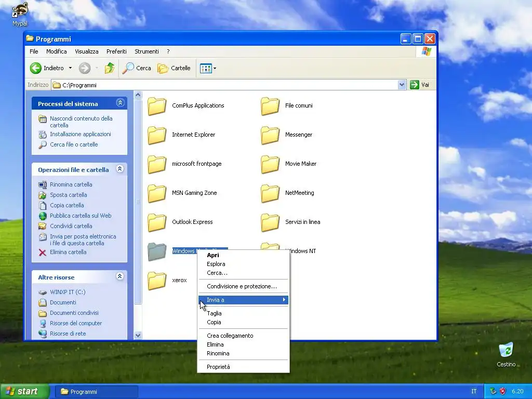The height and width of the screenshot is (399, 532).
Task: Choose Copia in the context menu
Action: tap(243, 322)
